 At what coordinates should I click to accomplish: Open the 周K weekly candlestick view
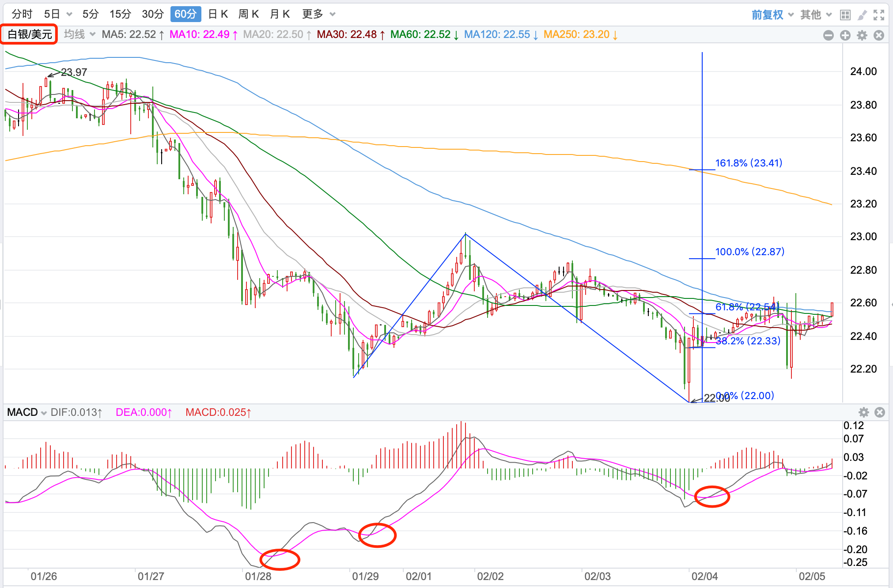249,14
